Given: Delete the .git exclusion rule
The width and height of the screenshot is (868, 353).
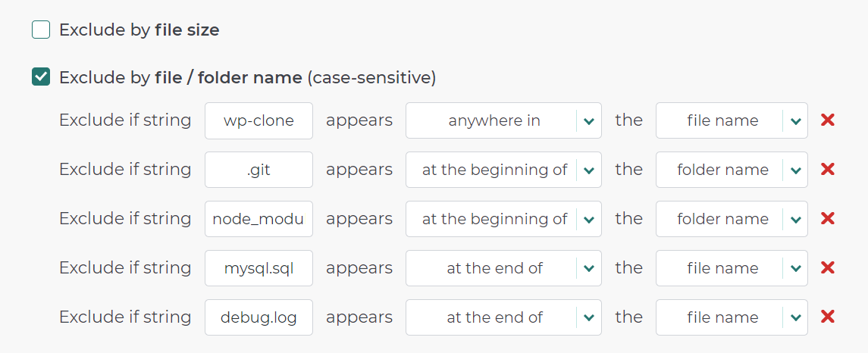Looking at the screenshot, I should pos(828,170).
